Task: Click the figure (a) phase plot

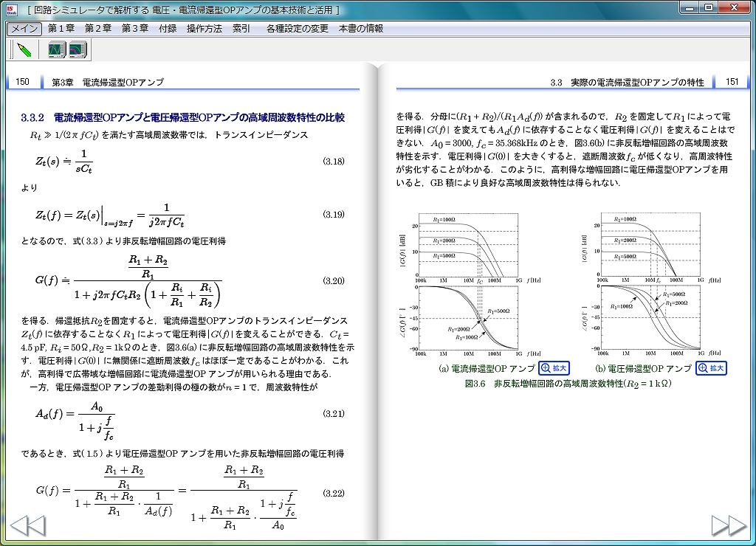Action: pos(469,318)
